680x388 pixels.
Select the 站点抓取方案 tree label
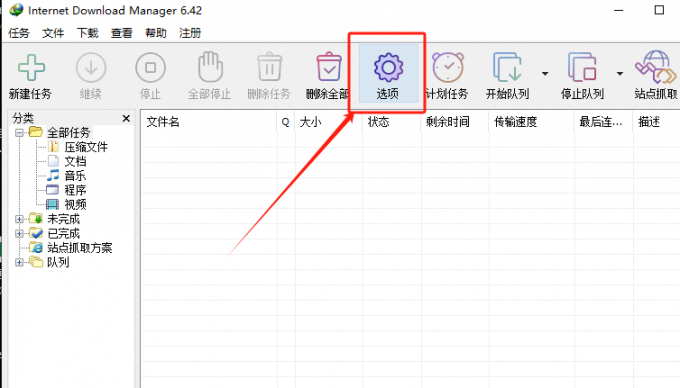tap(80, 248)
